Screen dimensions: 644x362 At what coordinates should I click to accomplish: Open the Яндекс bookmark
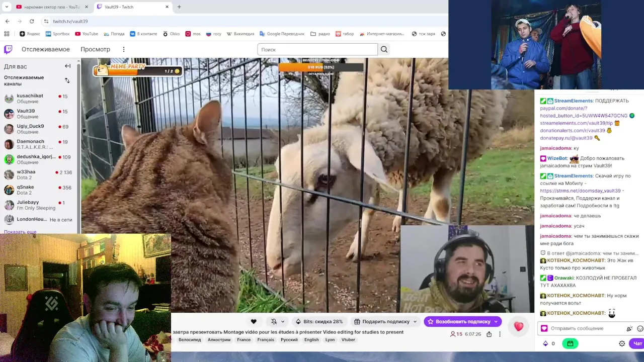tap(30, 34)
